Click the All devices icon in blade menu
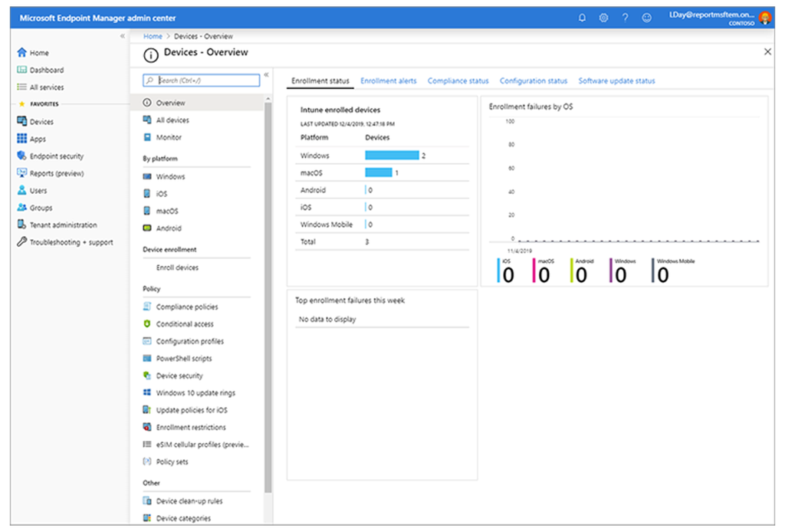Screen dimensions: 785x532 point(147,120)
